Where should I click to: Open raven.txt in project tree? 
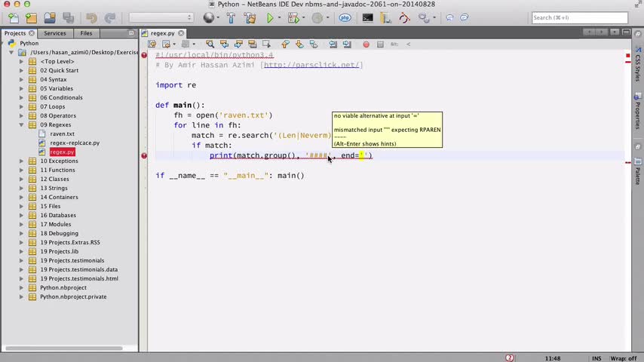click(x=62, y=133)
